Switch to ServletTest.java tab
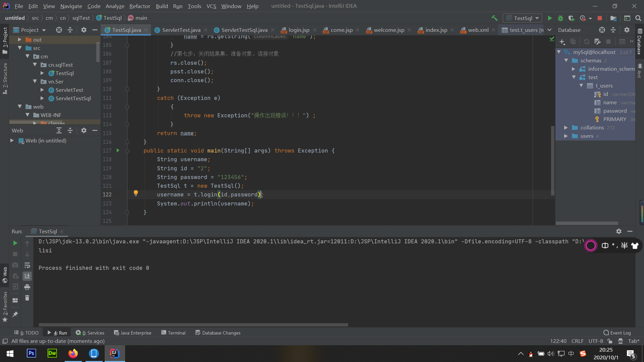Screen dimensions: 644x362 tap(181, 30)
